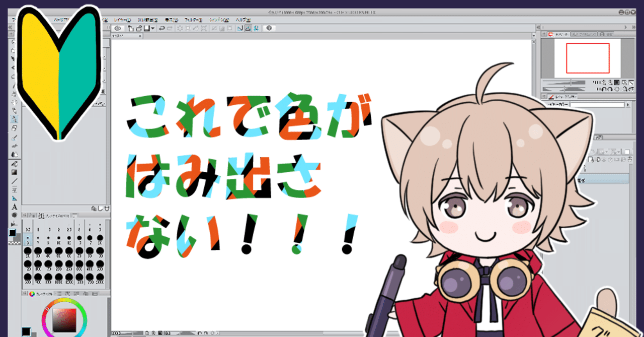644x337 pixels.
Task: Select the Ruler triangle tool
Action: tap(14, 198)
